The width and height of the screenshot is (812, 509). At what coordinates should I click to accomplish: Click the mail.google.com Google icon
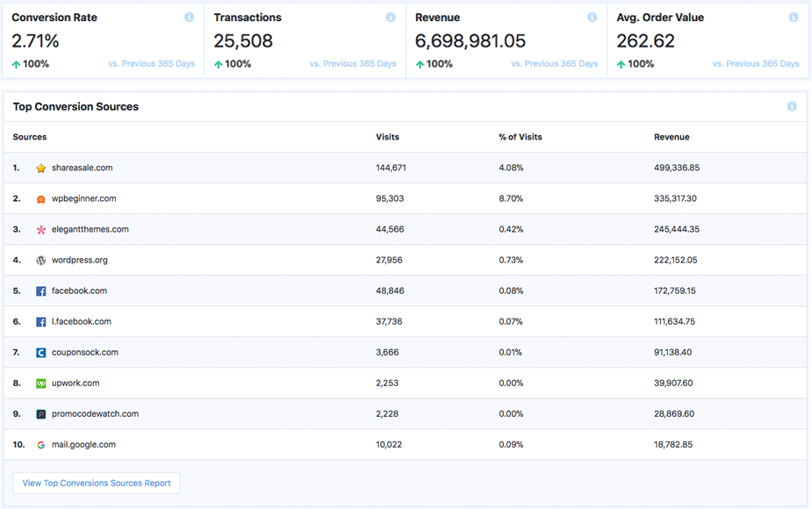[x=40, y=444]
